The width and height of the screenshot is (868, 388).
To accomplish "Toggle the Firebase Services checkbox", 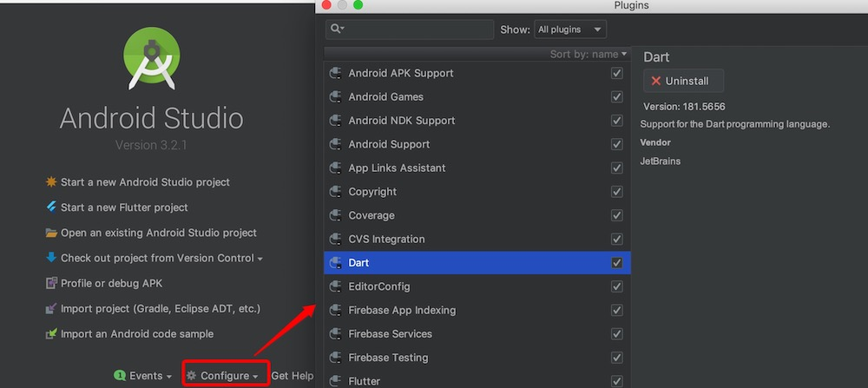I will click(x=616, y=334).
